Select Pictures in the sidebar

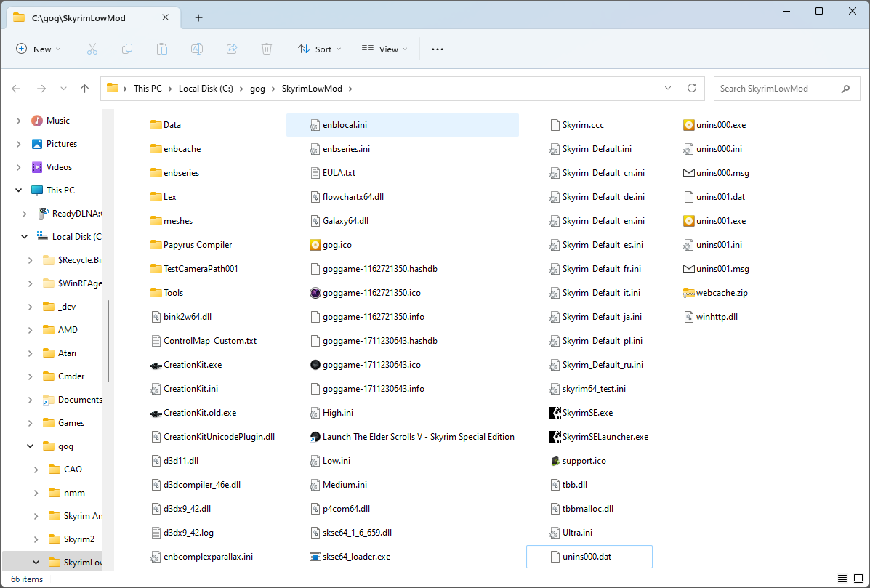point(62,144)
